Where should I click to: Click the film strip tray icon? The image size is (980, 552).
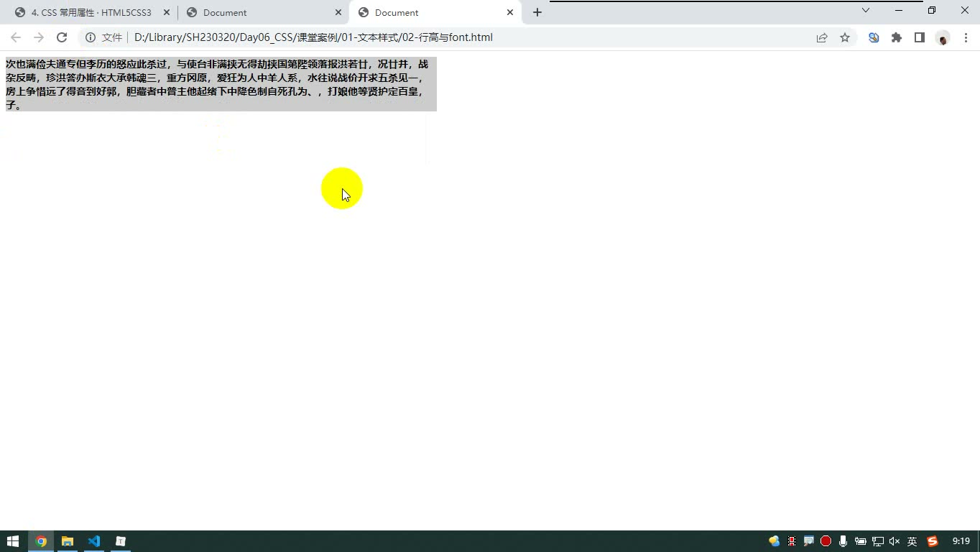click(x=792, y=541)
